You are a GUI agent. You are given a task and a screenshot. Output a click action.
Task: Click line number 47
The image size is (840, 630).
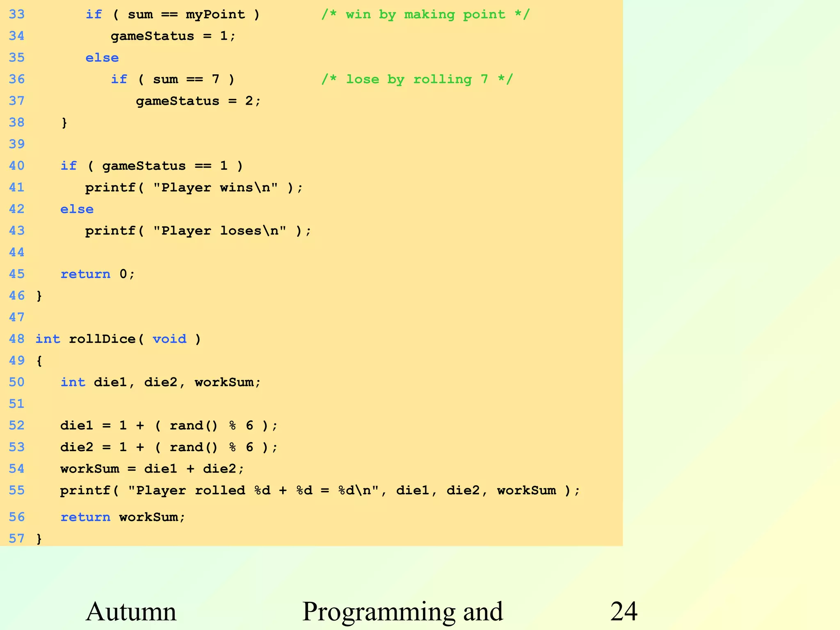pos(17,317)
